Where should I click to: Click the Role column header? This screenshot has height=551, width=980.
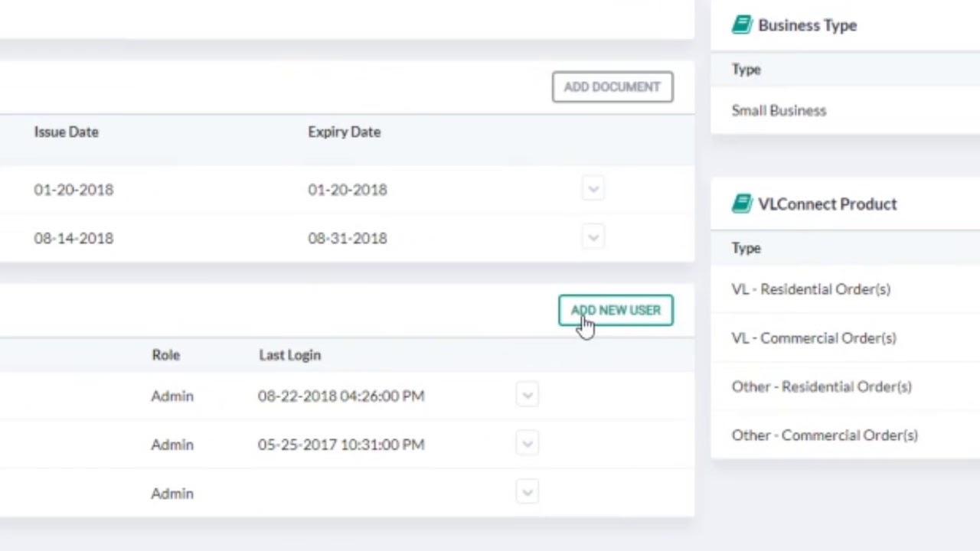pyautogui.click(x=165, y=355)
